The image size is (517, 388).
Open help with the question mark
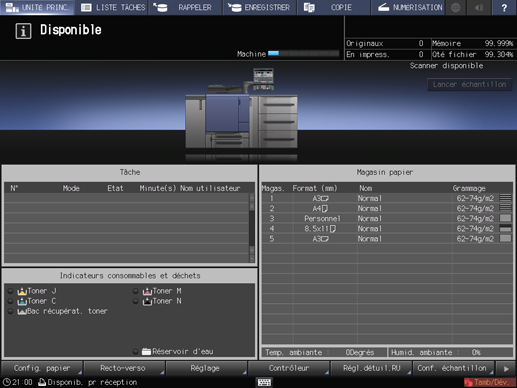pos(504,7)
